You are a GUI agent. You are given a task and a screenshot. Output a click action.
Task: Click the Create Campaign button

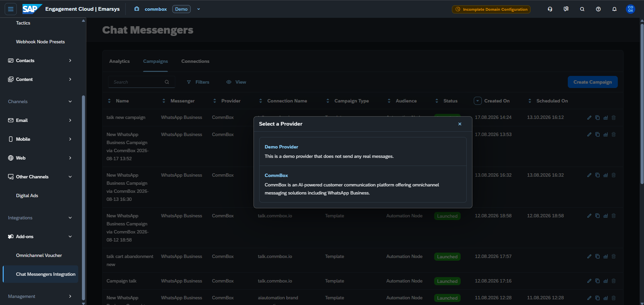[x=593, y=82]
